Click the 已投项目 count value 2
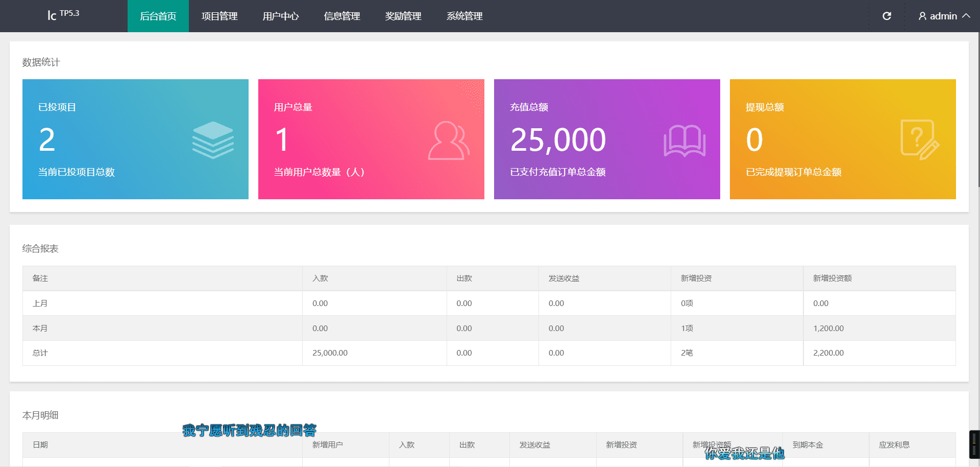980x467 pixels. coord(47,140)
